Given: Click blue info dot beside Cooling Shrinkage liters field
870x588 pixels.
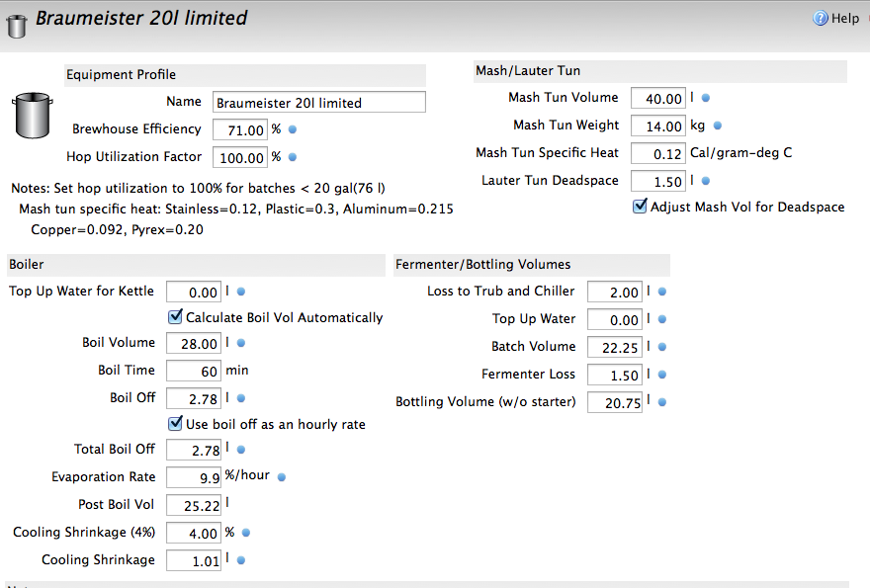Looking at the screenshot, I should click(x=241, y=560).
